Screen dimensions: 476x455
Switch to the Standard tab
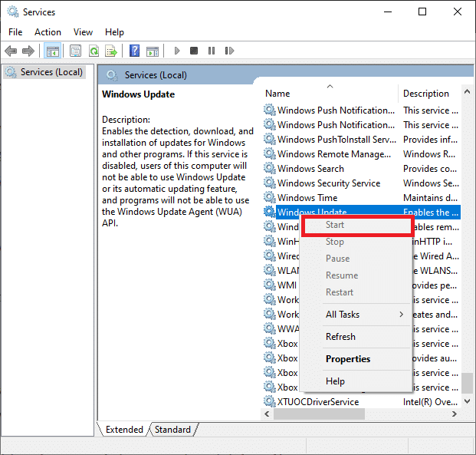click(x=172, y=430)
